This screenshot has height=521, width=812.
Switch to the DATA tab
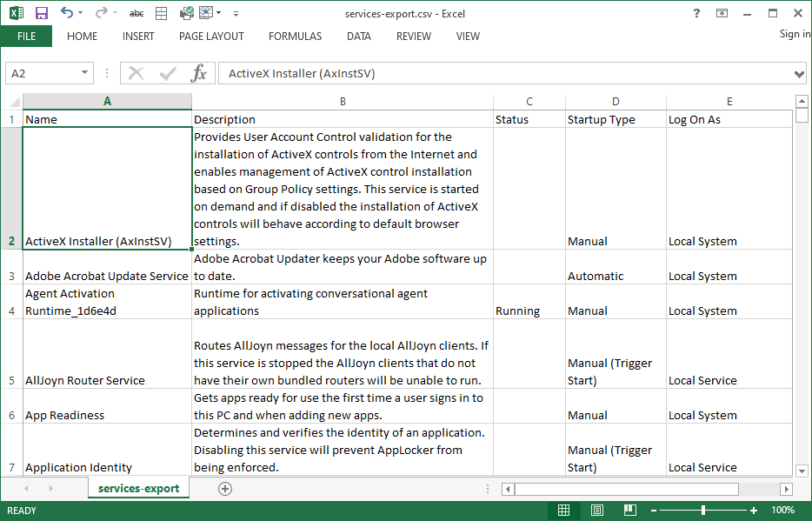359,37
